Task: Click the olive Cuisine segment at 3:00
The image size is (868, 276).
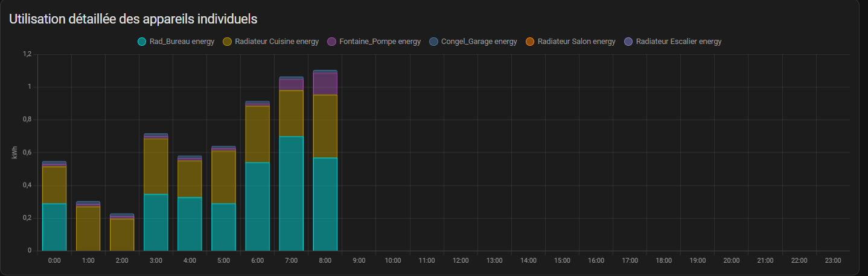Action: (156, 166)
